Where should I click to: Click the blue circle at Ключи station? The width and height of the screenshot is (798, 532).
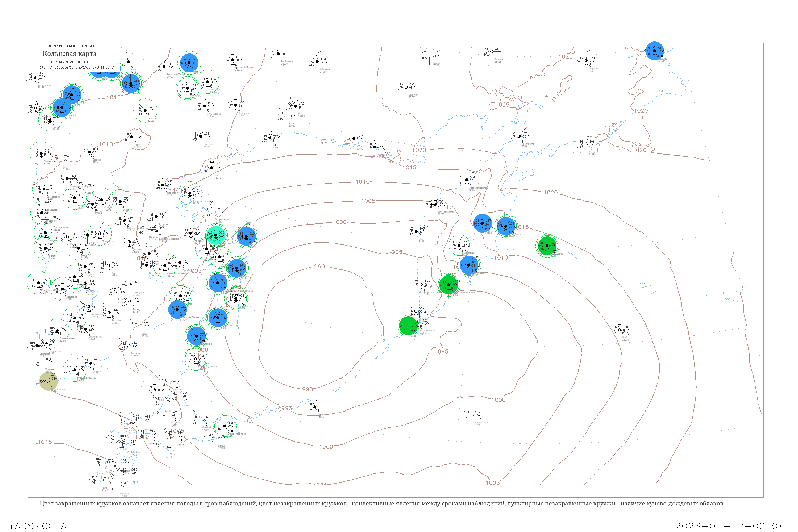pos(482,223)
